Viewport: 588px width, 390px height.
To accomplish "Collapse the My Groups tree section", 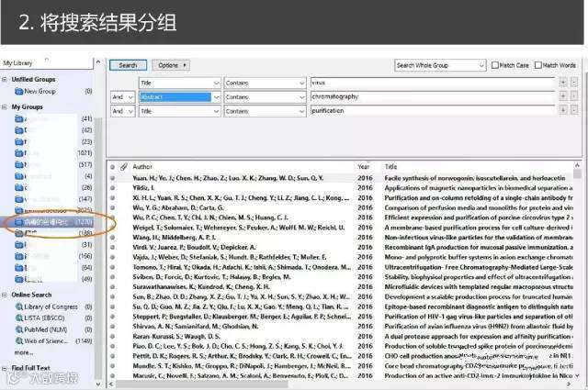I will [5, 107].
